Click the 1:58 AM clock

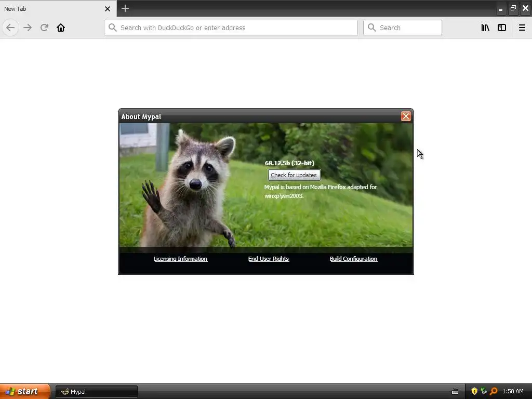tap(513, 391)
